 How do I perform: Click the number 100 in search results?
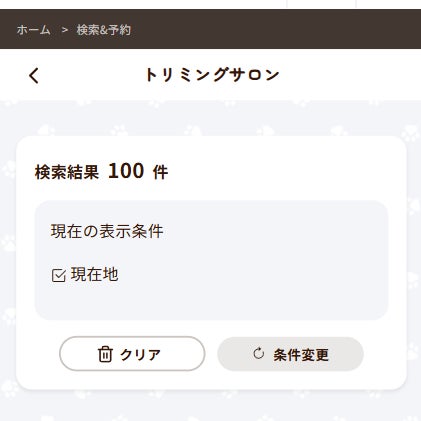pos(126,171)
